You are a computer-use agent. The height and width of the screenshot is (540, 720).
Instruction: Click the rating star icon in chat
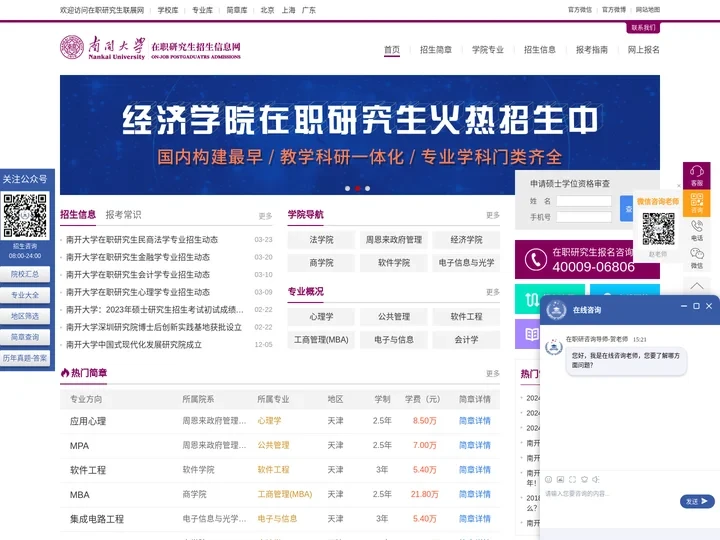[584, 479]
